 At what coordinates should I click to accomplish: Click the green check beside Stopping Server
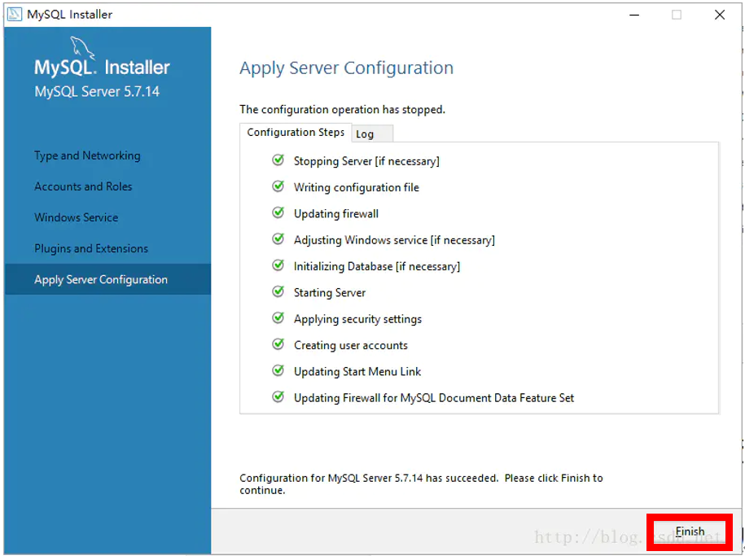pyautogui.click(x=278, y=160)
